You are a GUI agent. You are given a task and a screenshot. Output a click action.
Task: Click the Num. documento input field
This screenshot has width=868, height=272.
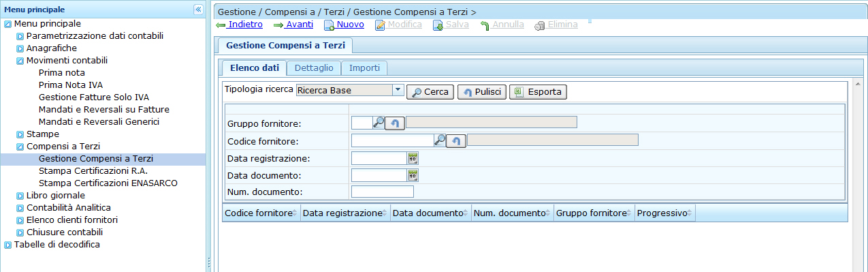383,192
